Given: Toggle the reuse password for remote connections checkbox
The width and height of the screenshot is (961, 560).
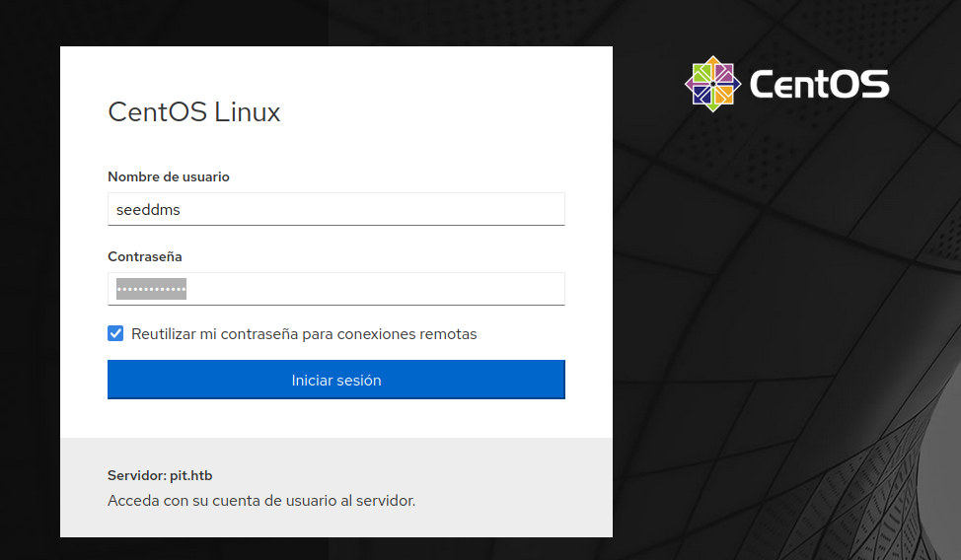Looking at the screenshot, I should (x=115, y=334).
